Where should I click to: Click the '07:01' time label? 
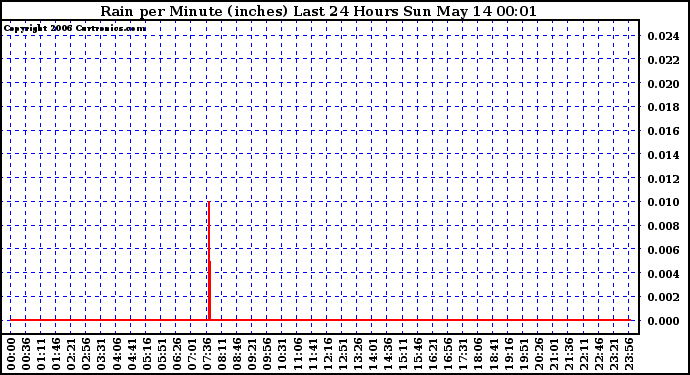pos(192,354)
